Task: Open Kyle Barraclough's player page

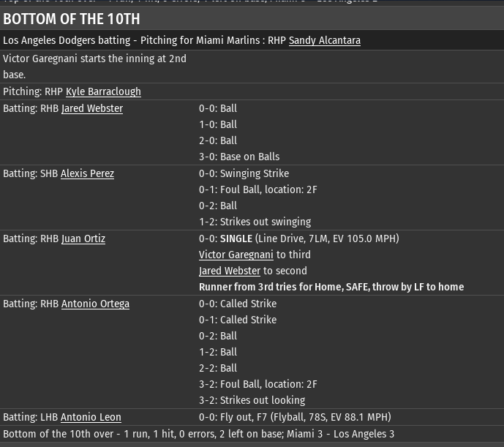Action: click(103, 92)
